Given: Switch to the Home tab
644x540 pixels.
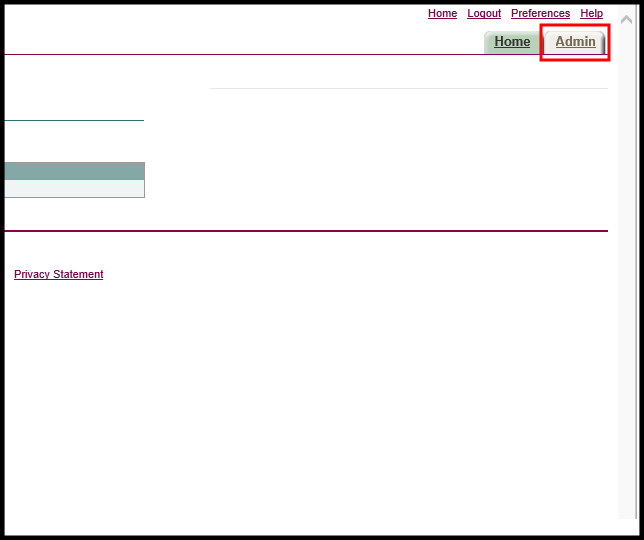Looking at the screenshot, I should [x=512, y=42].
